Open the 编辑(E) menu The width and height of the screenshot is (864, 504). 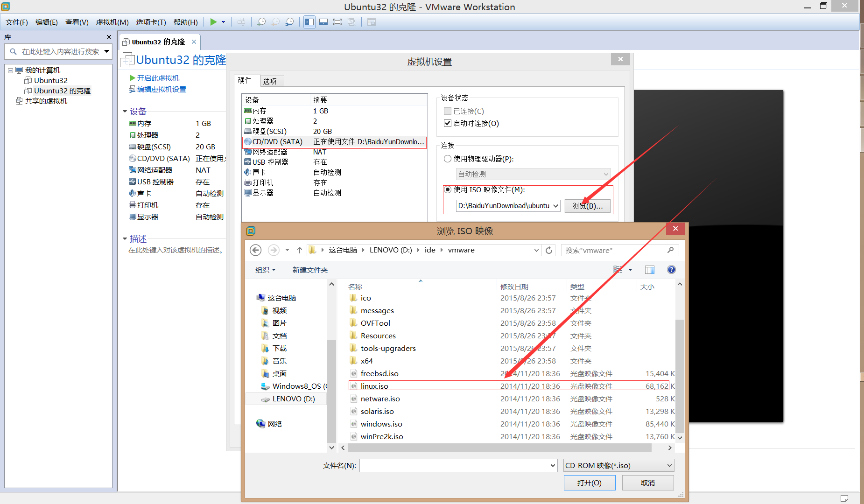tap(47, 22)
